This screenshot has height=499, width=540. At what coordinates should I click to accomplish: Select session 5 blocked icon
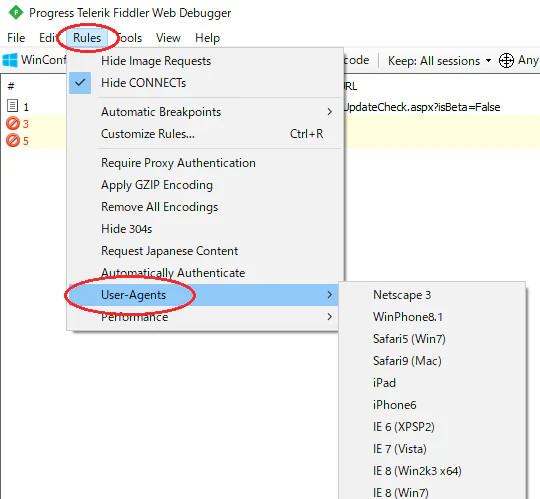(13, 141)
